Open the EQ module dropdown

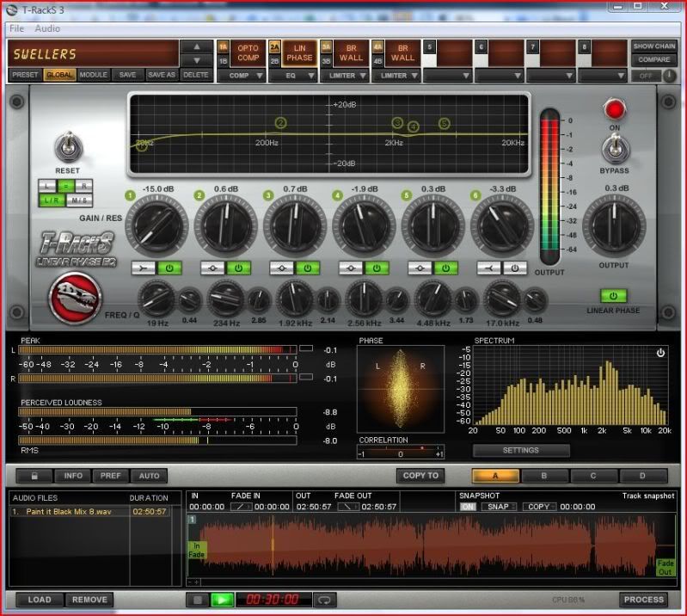point(294,76)
